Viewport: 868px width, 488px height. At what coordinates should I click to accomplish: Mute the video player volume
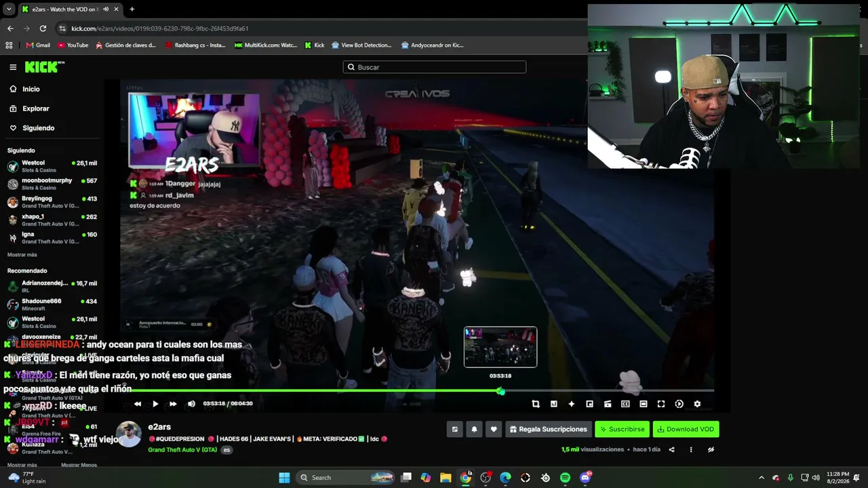[x=191, y=404]
